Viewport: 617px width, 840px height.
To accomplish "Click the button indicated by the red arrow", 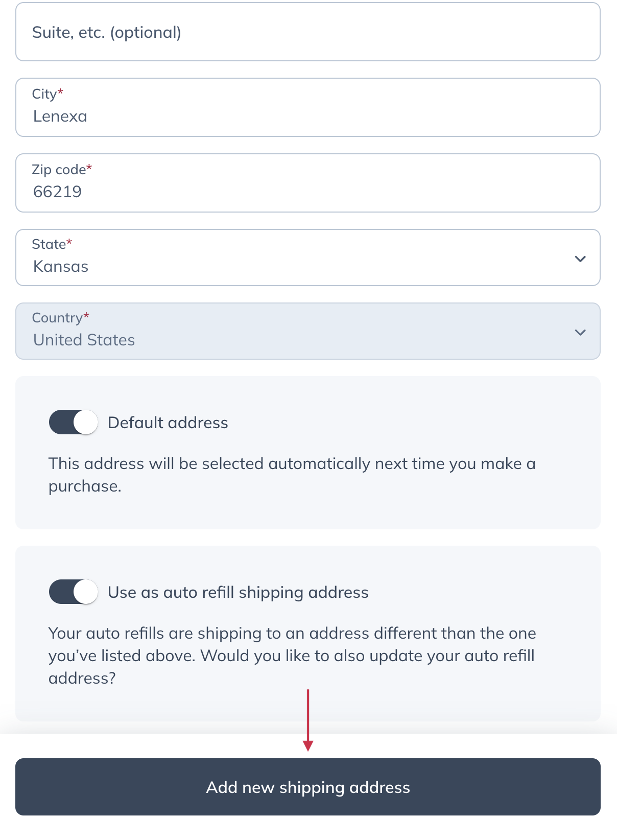I will 308,787.
